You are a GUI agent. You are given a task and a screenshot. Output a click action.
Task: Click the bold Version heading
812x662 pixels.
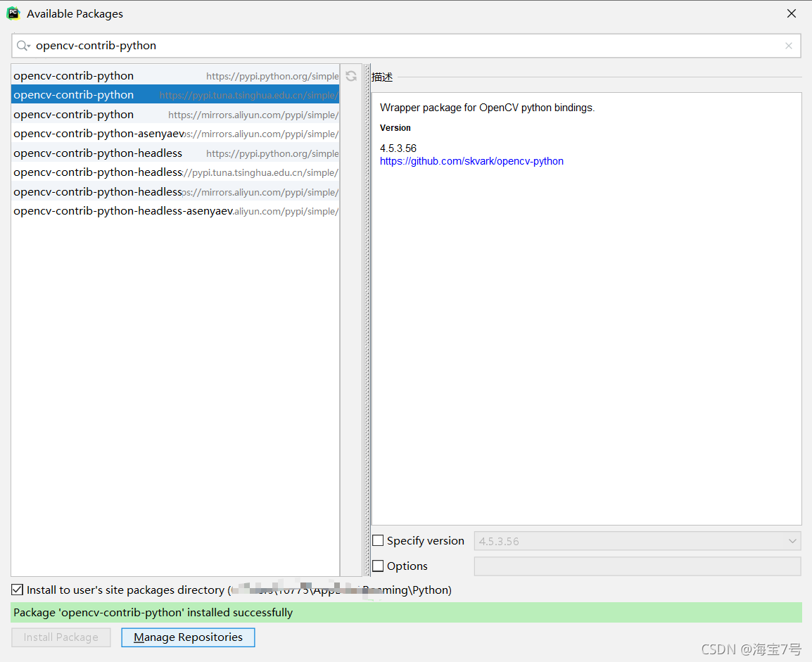click(395, 128)
